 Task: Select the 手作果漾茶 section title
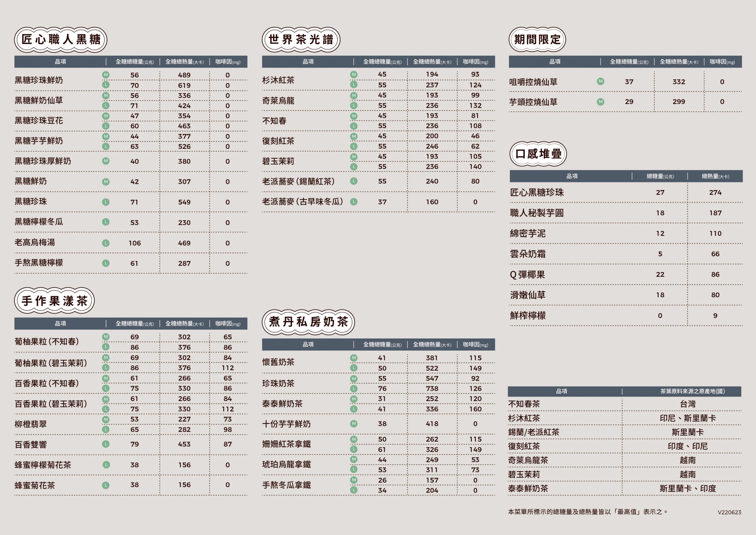tap(54, 301)
